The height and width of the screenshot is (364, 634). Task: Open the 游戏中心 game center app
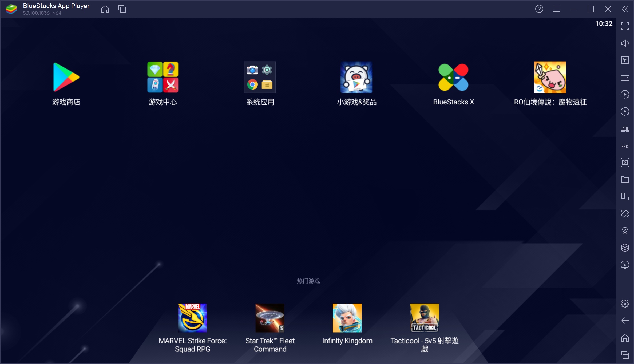[163, 77]
